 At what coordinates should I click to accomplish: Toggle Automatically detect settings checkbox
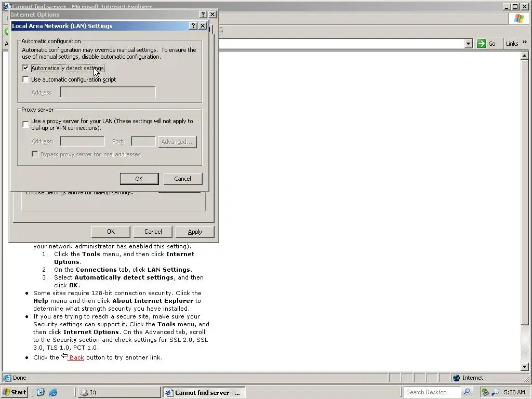coord(25,68)
